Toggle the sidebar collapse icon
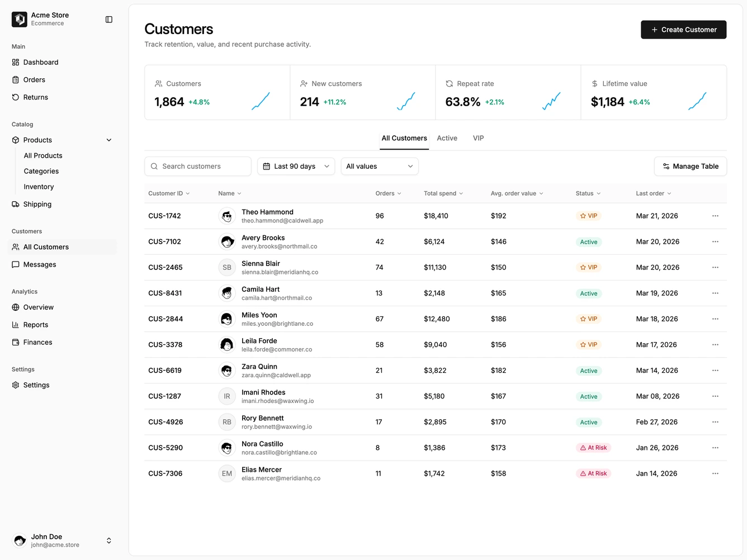 [109, 20]
